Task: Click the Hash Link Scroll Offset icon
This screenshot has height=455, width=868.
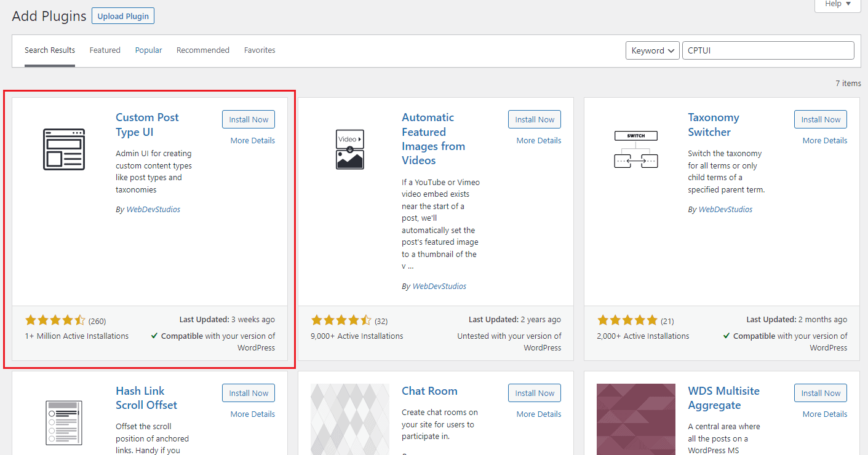Action: coord(64,422)
